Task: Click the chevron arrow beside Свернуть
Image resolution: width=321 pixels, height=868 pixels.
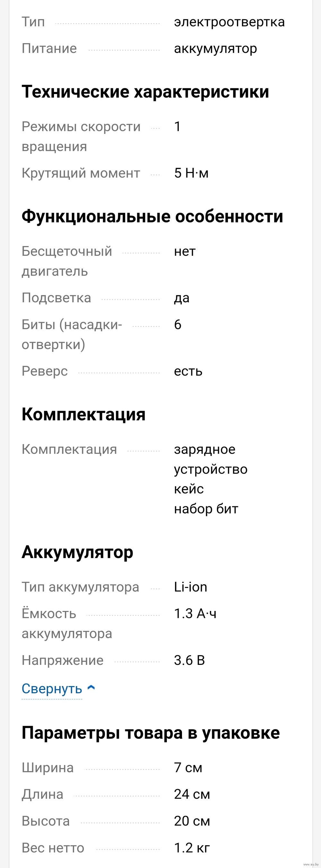Action: tap(91, 688)
